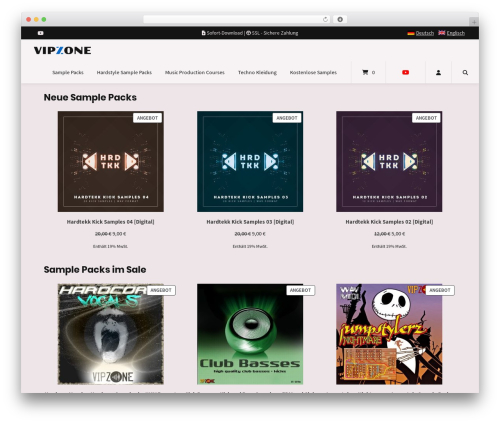
Task: Click Angebot badge on Club Basses
Action: click(x=300, y=290)
